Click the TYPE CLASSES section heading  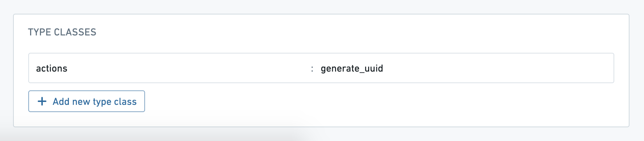point(62,32)
